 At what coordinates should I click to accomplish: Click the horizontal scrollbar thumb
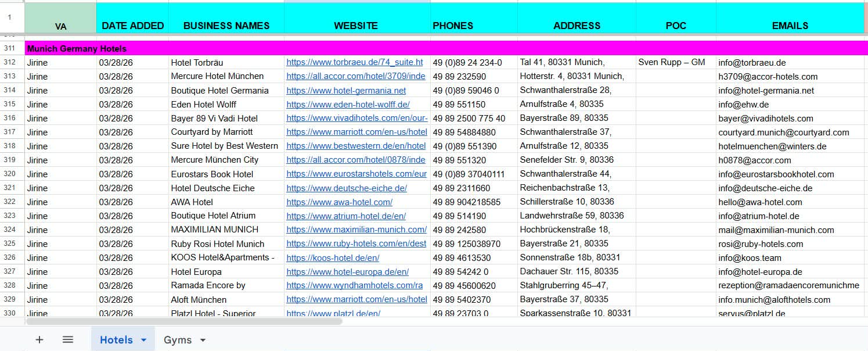(x=185, y=321)
